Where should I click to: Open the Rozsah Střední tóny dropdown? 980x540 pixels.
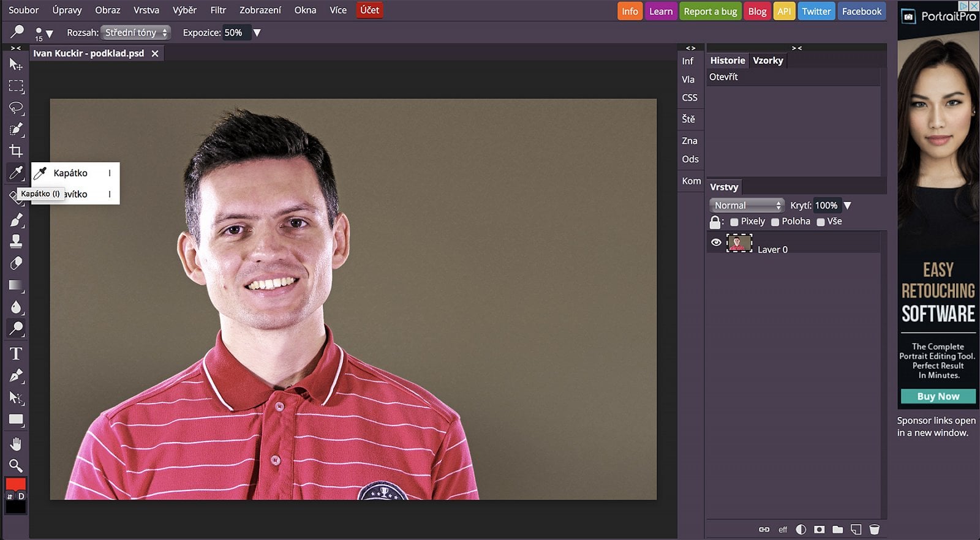pyautogui.click(x=136, y=32)
